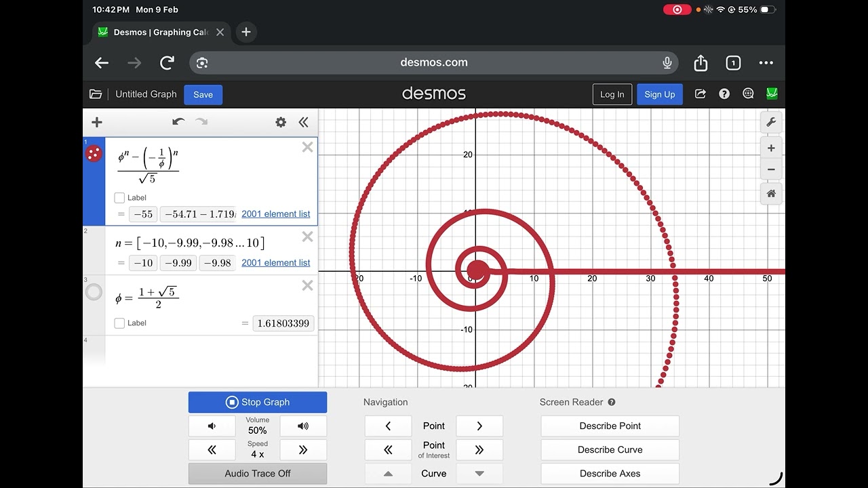868x488 pixels.
Task: Click the -9.99 value in n list
Action: click(178, 263)
